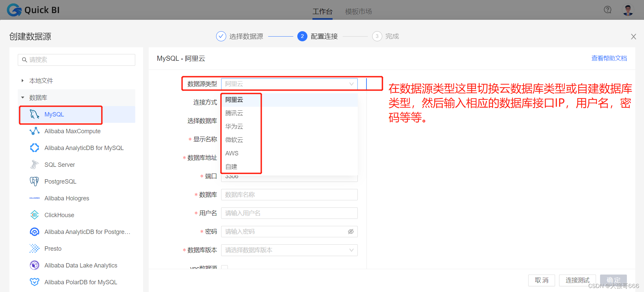Click the 请输入密码 input field
This screenshot has width=644, height=292.
289,232
